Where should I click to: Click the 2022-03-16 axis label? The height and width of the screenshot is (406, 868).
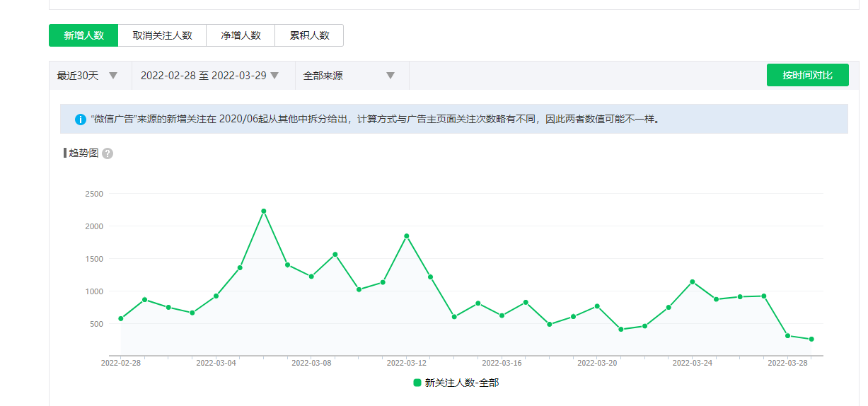coord(502,363)
